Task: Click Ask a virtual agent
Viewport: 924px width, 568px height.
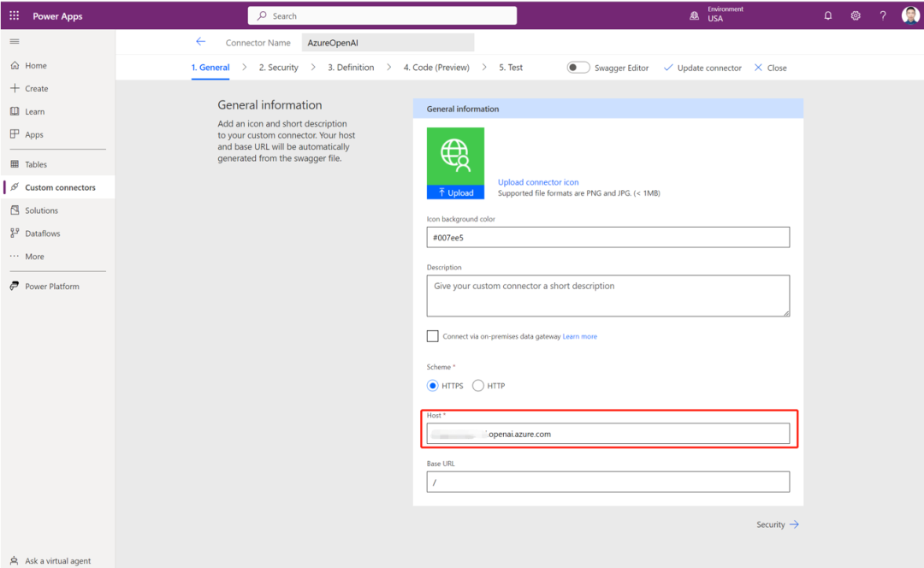Action: coord(58,561)
